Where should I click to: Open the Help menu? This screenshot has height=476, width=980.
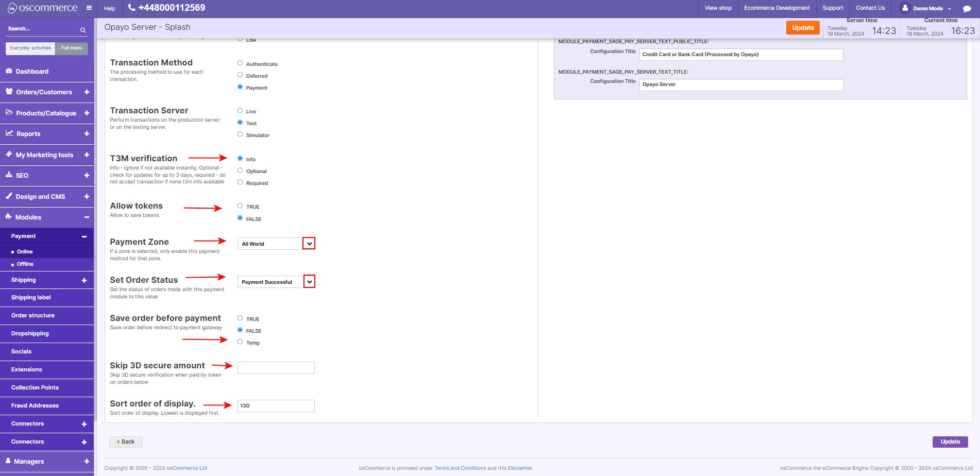[x=110, y=8]
